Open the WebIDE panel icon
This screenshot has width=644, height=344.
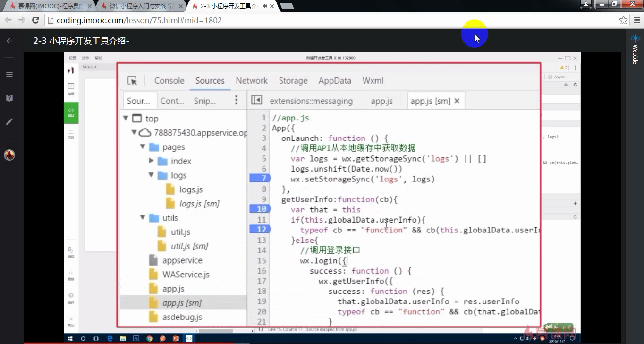[x=635, y=38]
